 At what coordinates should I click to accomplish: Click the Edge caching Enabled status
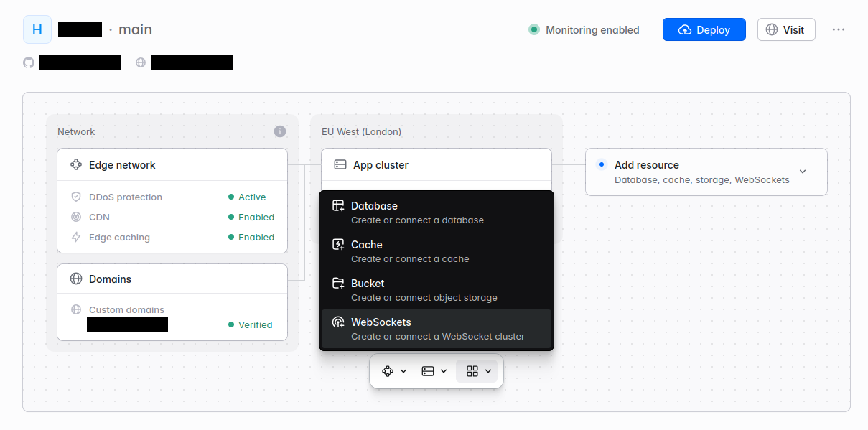click(251, 238)
